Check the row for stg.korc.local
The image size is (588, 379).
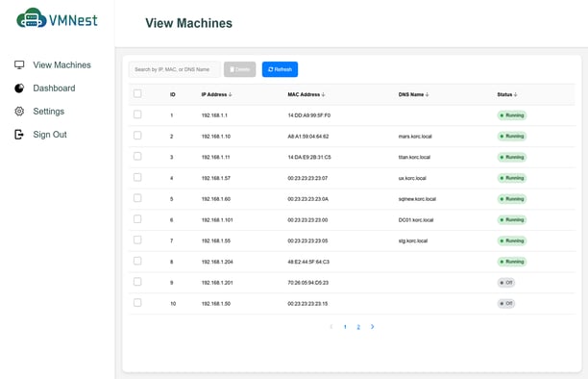pos(137,240)
